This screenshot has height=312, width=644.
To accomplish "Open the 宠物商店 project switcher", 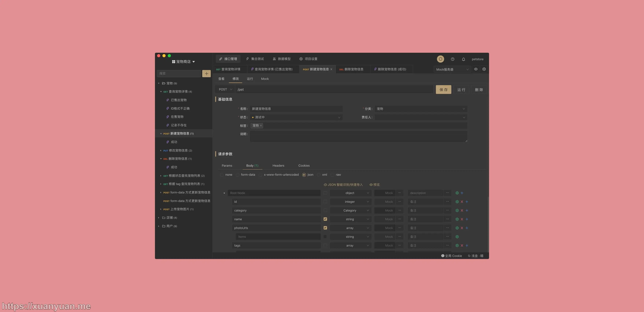I will (184, 62).
